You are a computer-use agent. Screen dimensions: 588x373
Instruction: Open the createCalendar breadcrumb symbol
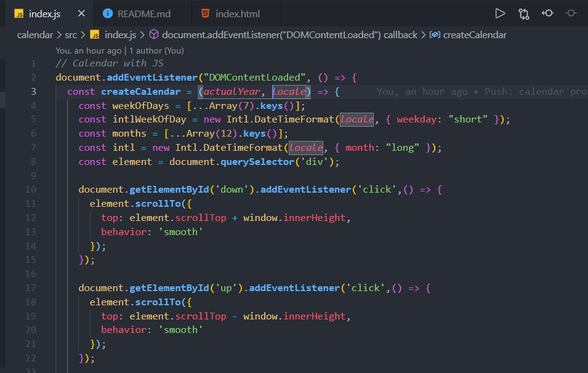click(475, 35)
